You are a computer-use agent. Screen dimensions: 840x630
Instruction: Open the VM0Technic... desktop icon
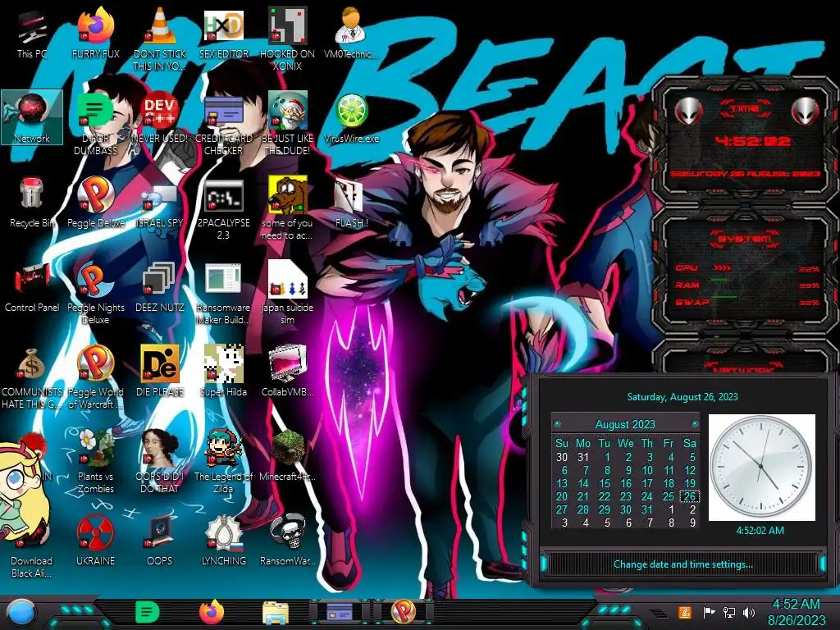[x=351, y=34]
